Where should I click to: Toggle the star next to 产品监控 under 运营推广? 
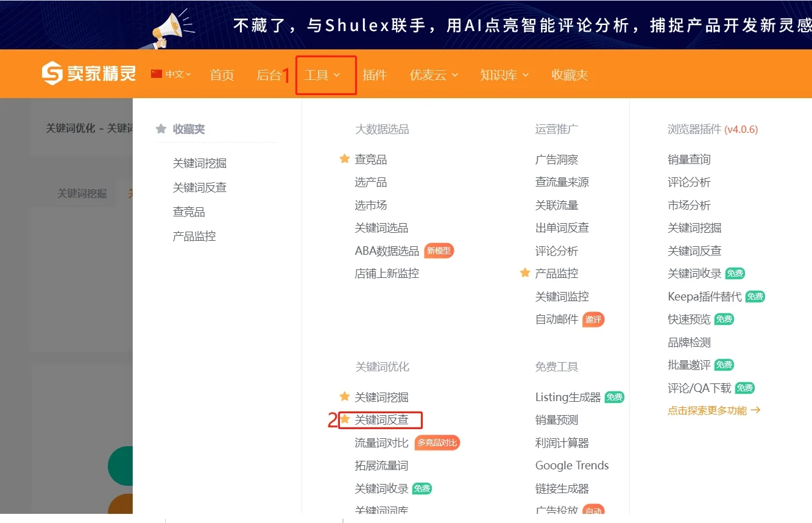pos(525,273)
